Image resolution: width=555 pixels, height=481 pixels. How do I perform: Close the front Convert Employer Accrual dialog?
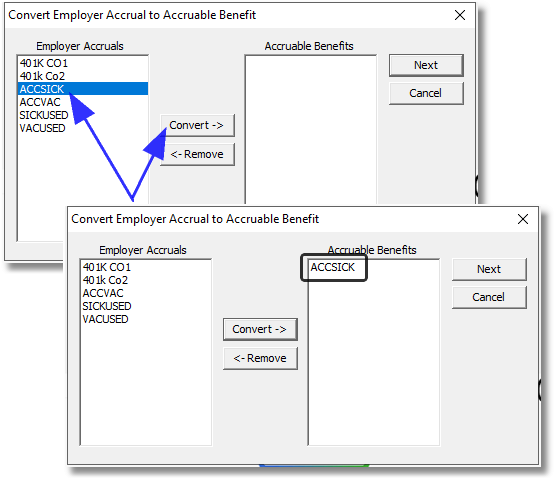(x=522, y=219)
